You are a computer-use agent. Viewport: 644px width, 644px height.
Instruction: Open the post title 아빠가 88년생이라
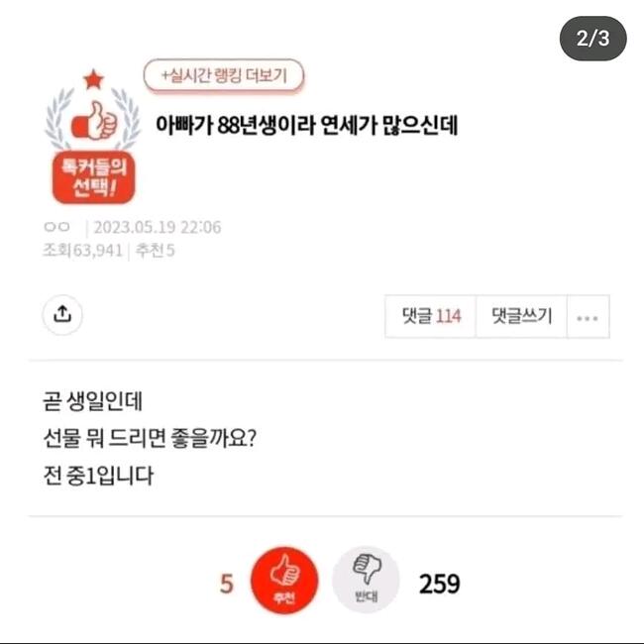[306, 125]
